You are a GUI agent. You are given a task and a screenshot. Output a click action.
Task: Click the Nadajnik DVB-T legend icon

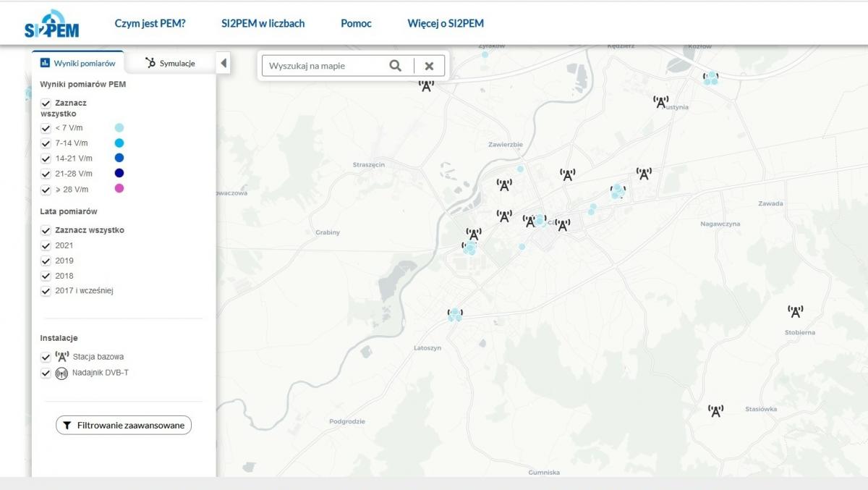click(62, 373)
